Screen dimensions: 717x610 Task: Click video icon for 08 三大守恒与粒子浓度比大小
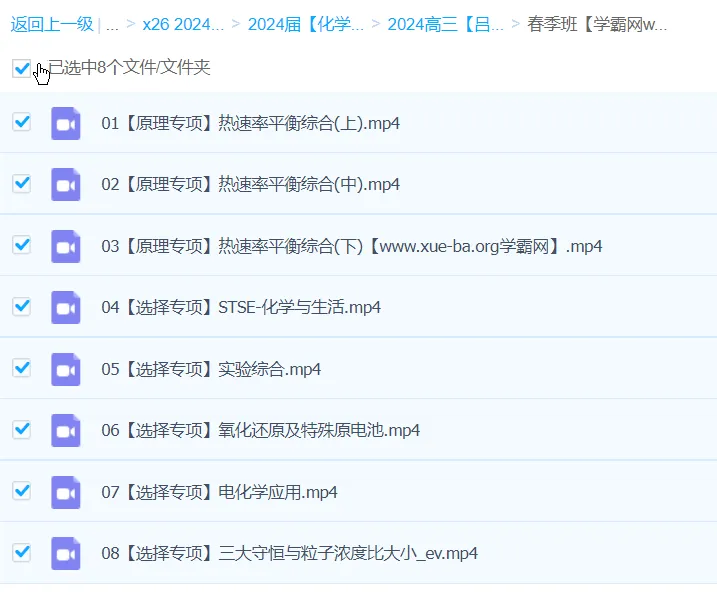(66, 553)
